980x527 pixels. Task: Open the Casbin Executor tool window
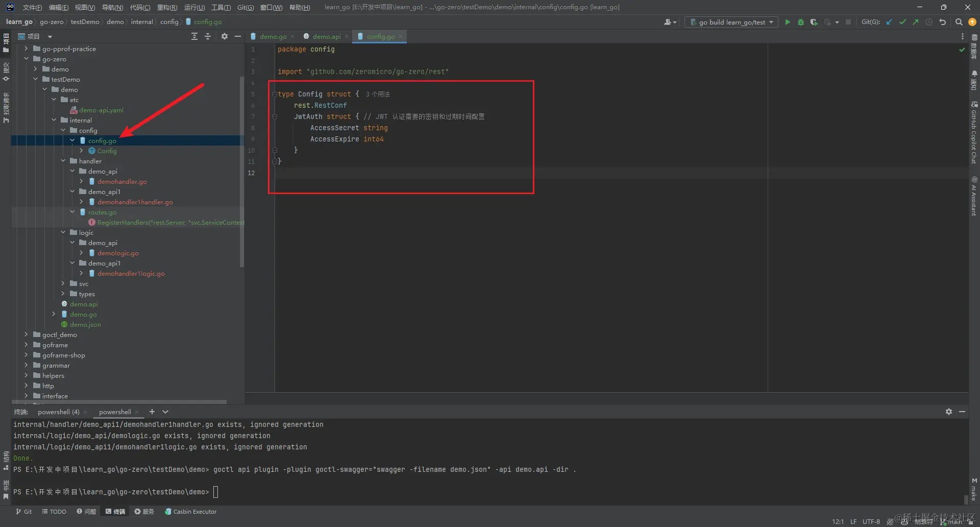click(190, 511)
